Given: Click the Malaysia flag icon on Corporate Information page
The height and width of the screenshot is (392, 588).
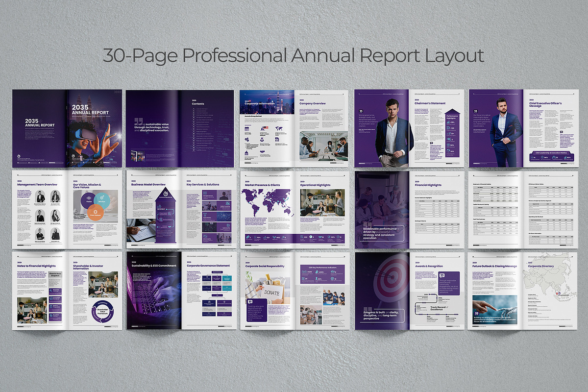Looking at the screenshot, I should [x=265, y=127].
